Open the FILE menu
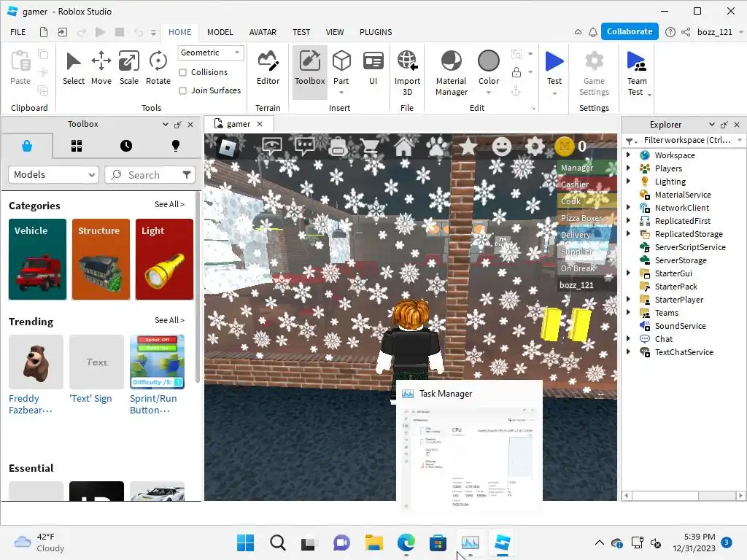 [18, 32]
